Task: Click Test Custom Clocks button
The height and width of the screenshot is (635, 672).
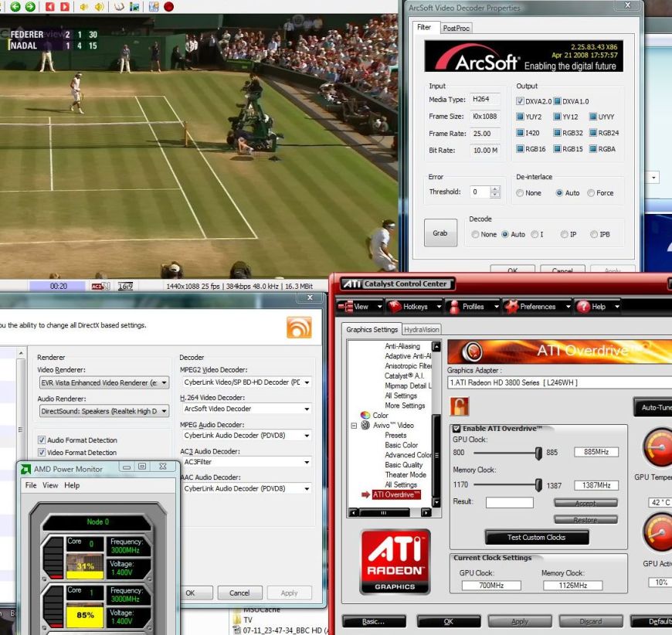Action: point(537,537)
